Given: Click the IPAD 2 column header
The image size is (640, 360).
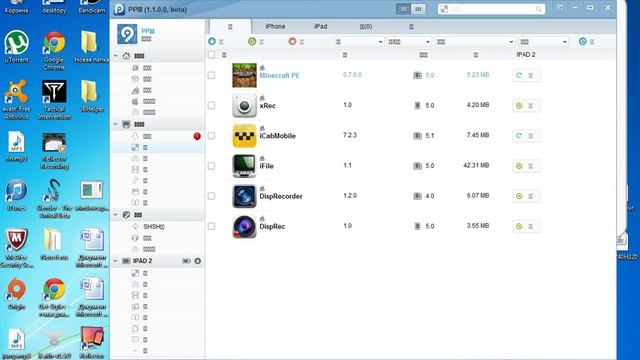Looking at the screenshot, I should tap(526, 54).
